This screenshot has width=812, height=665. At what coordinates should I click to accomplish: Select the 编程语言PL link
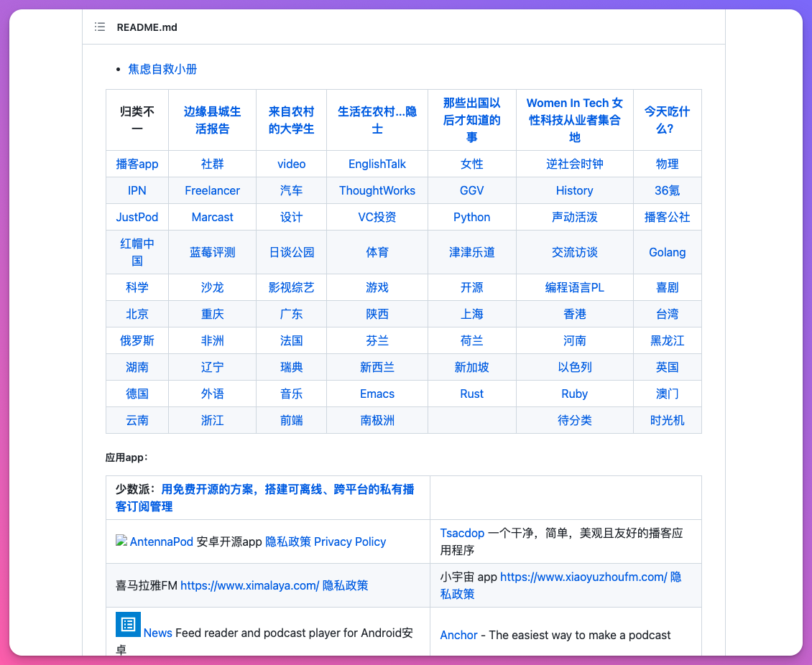tap(574, 287)
